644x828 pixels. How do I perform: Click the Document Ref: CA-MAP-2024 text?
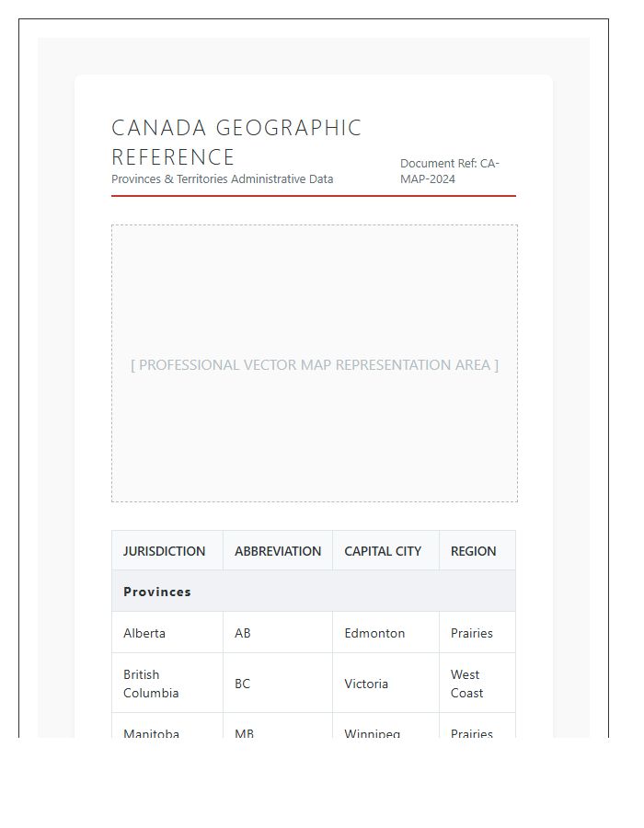point(450,171)
